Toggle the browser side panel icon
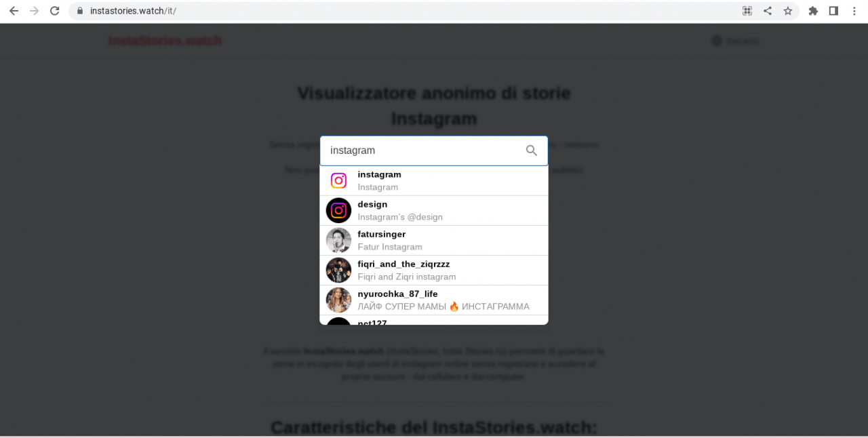868x438 pixels. (x=833, y=11)
